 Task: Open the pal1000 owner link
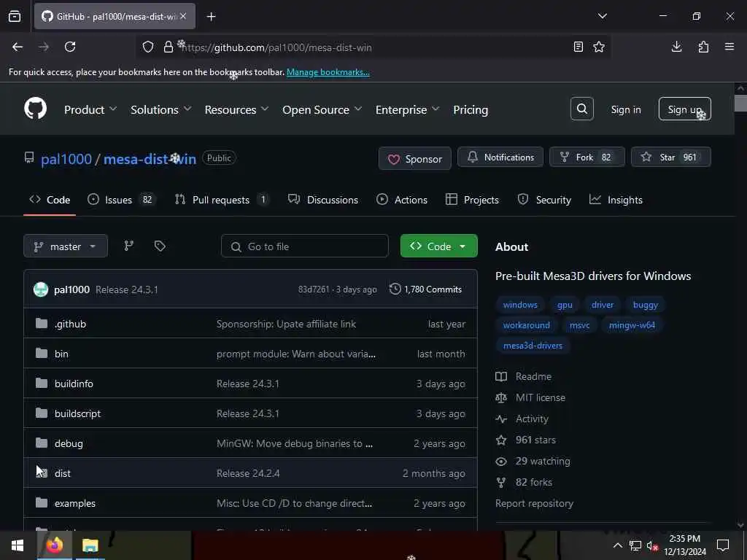pos(66,159)
